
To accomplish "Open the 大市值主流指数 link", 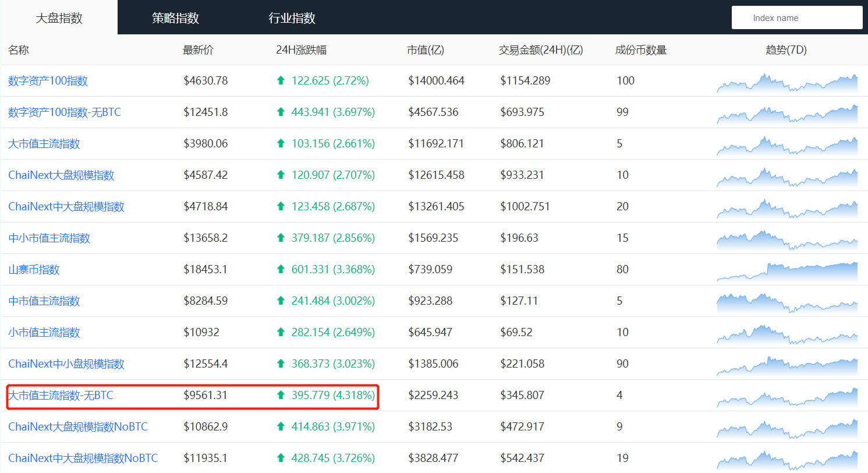I will pos(44,144).
